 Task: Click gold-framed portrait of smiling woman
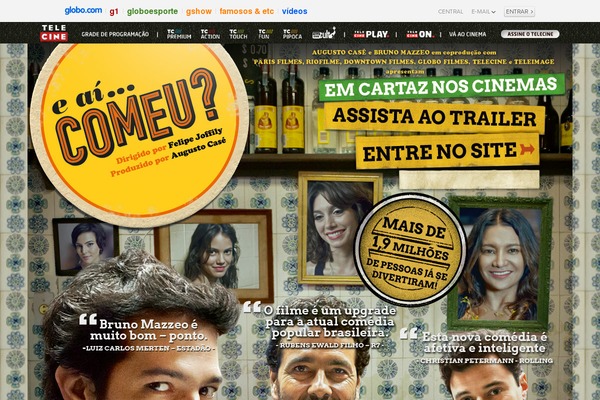pyautogui.click(x=339, y=228)
